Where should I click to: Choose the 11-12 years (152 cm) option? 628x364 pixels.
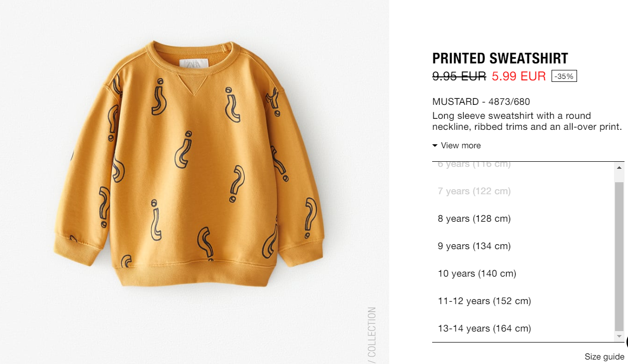click(524, 301)
